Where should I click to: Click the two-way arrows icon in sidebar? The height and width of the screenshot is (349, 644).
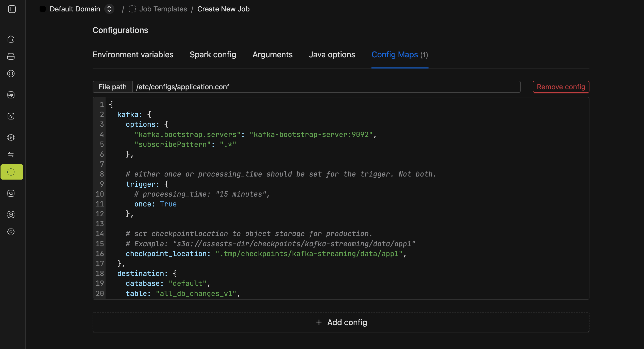11,155
